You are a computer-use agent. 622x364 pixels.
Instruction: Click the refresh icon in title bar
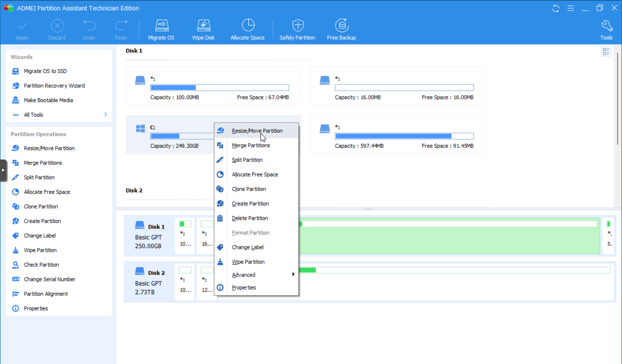556,8
